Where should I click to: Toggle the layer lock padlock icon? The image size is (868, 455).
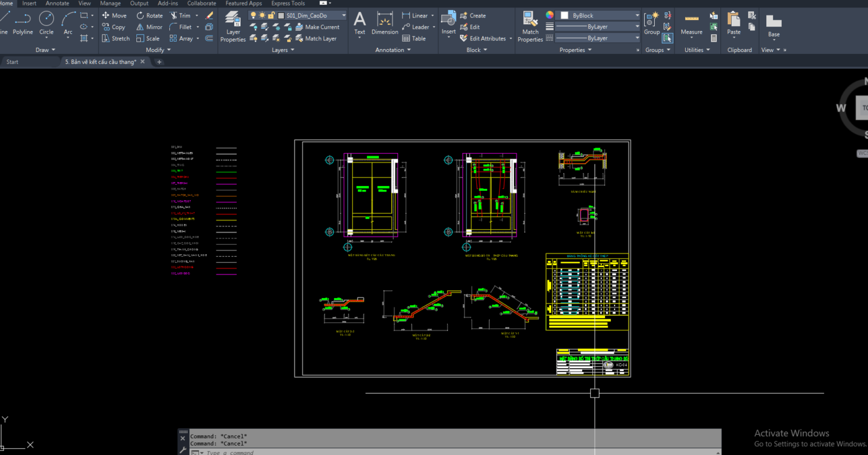pyautogui.click(x=272, y=15)
